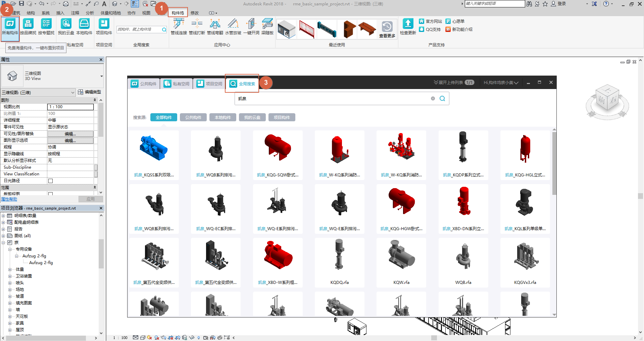The height and width of the screenshot is (341, 644).
Task: Select the 全部构件 source filter
Action: coord(164,117)
